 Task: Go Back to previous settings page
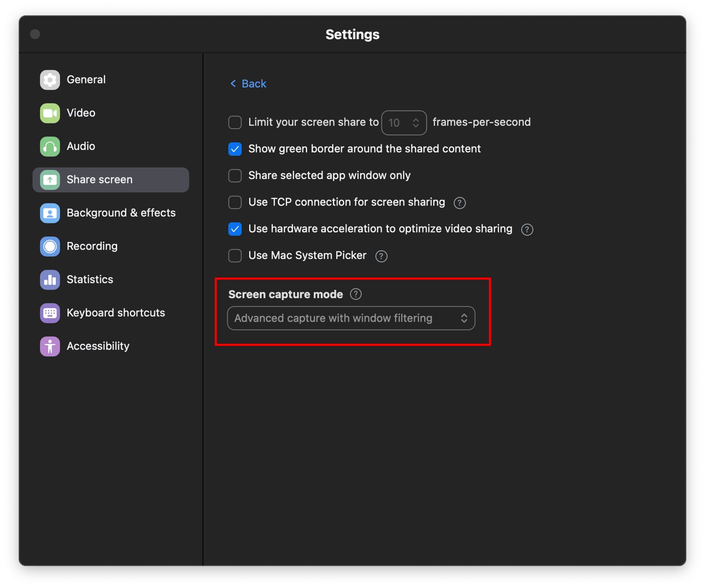pyautogui.click(x=248, y=84)
